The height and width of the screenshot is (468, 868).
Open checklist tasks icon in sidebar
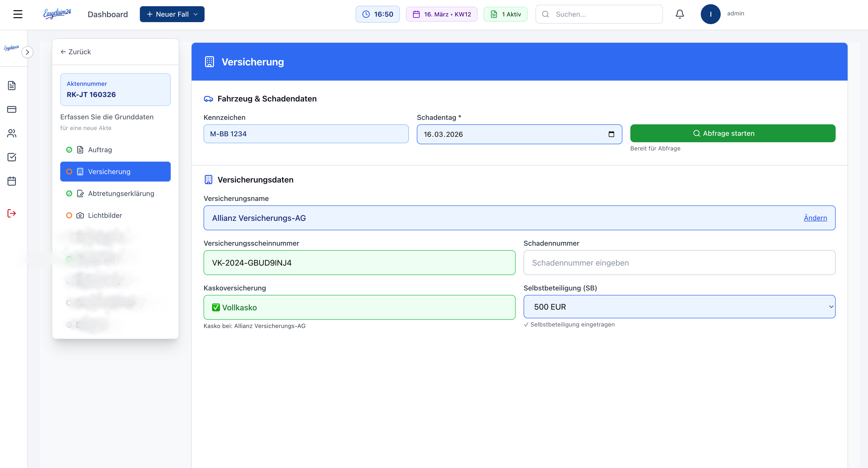(x=12, y=157)
